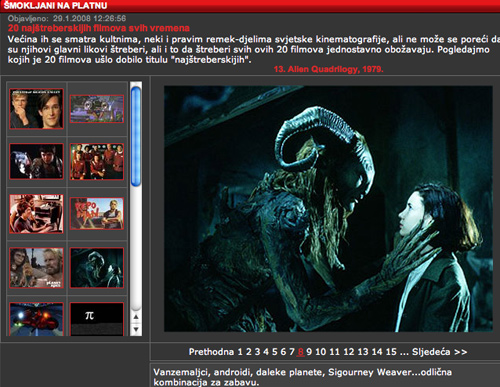500x387 pixels.
Task: Select the computer desk people thumbnail
Action: [x=36, y=214]
